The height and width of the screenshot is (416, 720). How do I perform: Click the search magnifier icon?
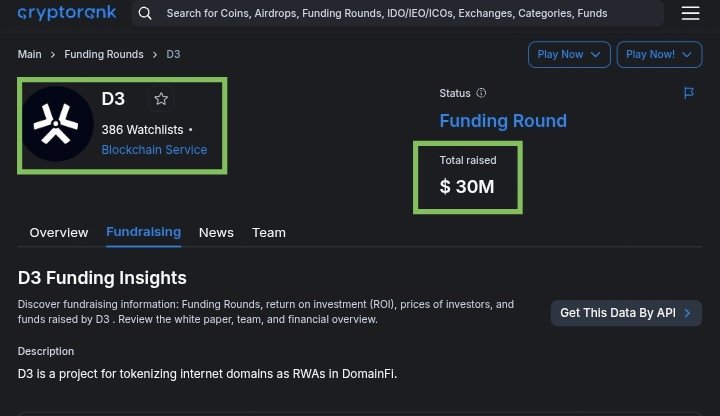(x=145, y=13)
